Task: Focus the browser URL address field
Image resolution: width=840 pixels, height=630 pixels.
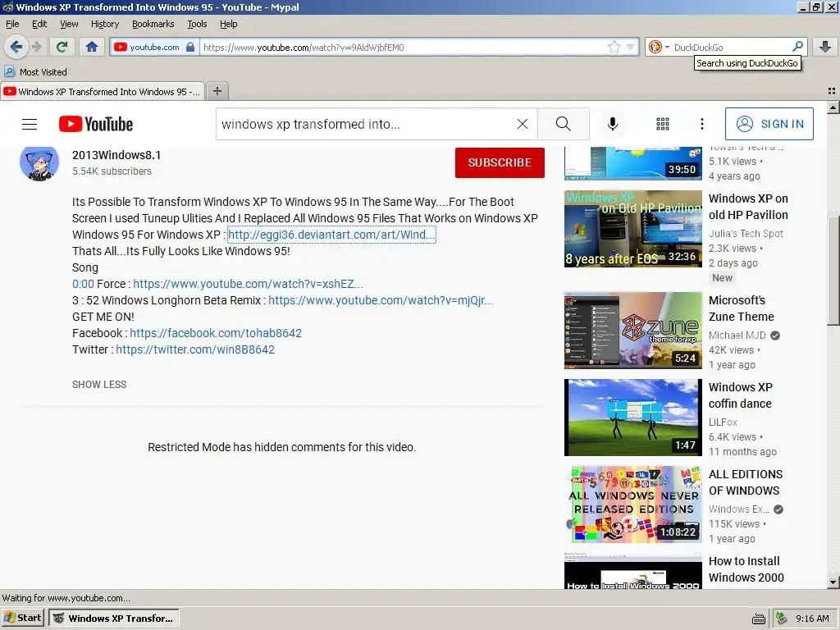Action: (404, 47)
